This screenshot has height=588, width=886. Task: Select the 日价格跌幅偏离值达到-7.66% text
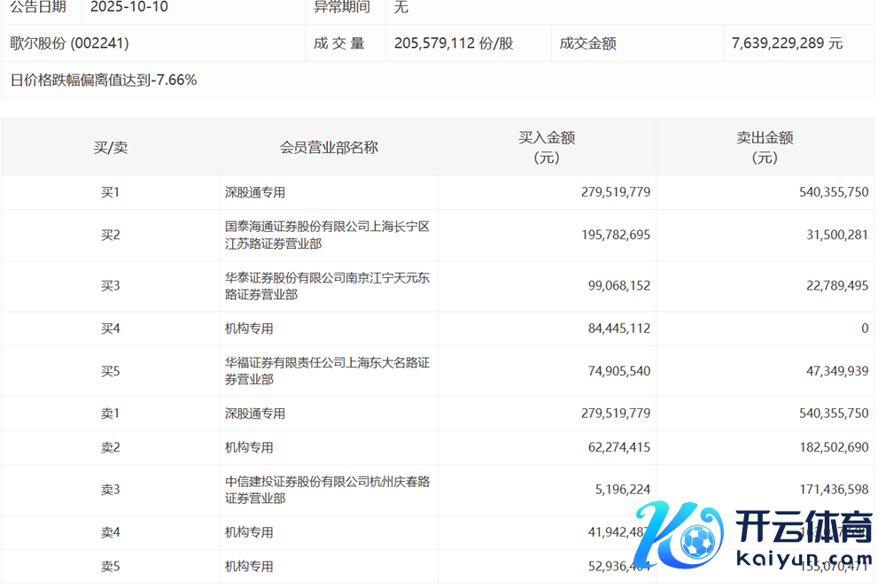(x=104, y=81)
